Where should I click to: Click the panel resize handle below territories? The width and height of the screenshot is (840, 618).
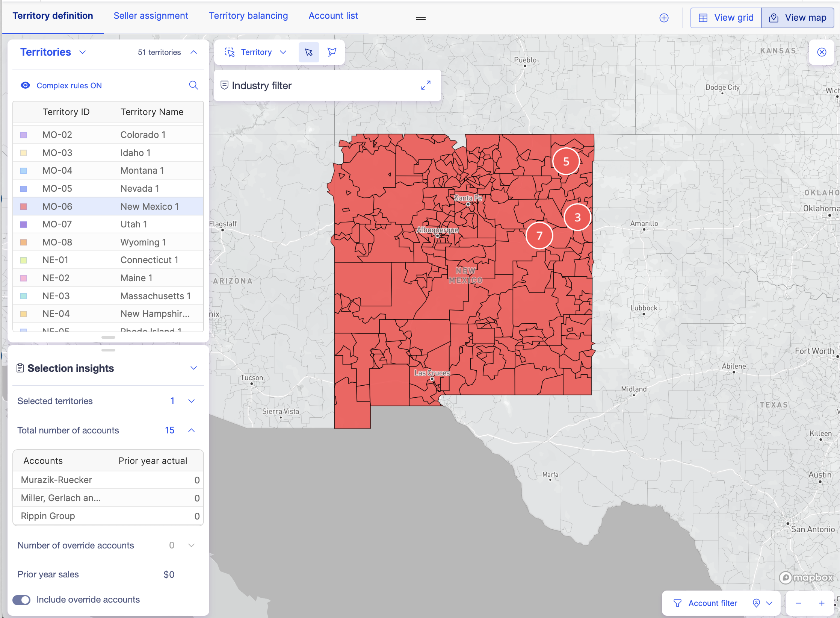(108, 337)
